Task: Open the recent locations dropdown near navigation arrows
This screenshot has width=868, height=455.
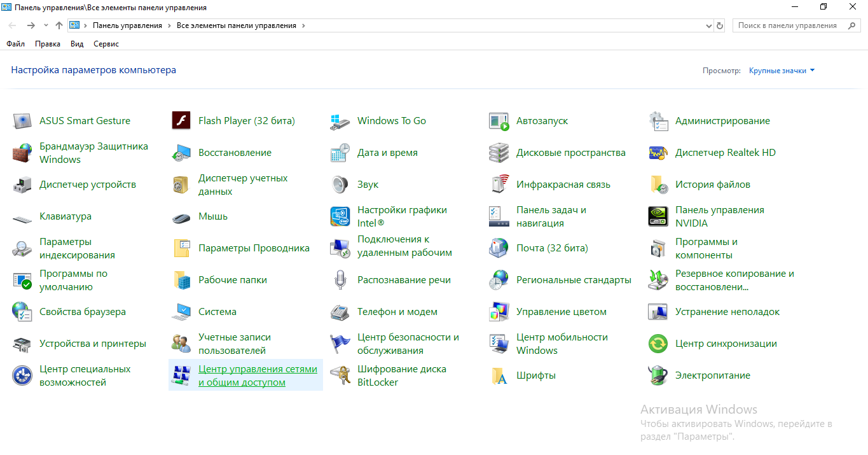Action: (46, 25)
